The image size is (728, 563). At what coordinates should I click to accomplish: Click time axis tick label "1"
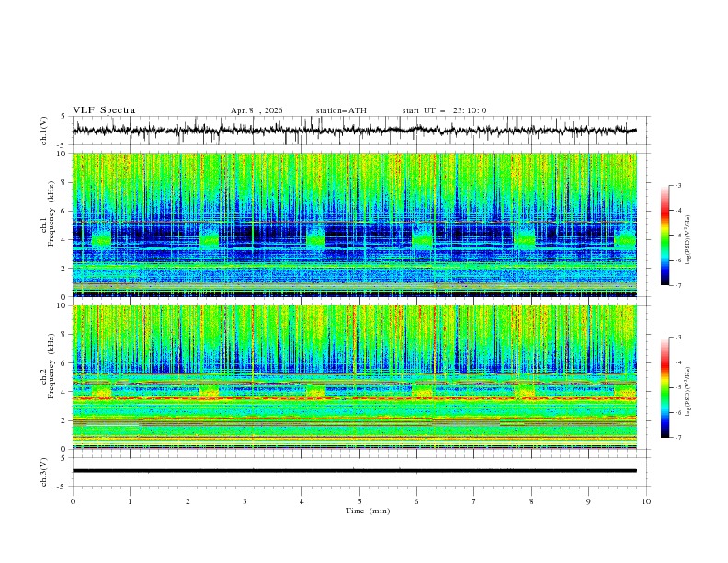[130, 501]
